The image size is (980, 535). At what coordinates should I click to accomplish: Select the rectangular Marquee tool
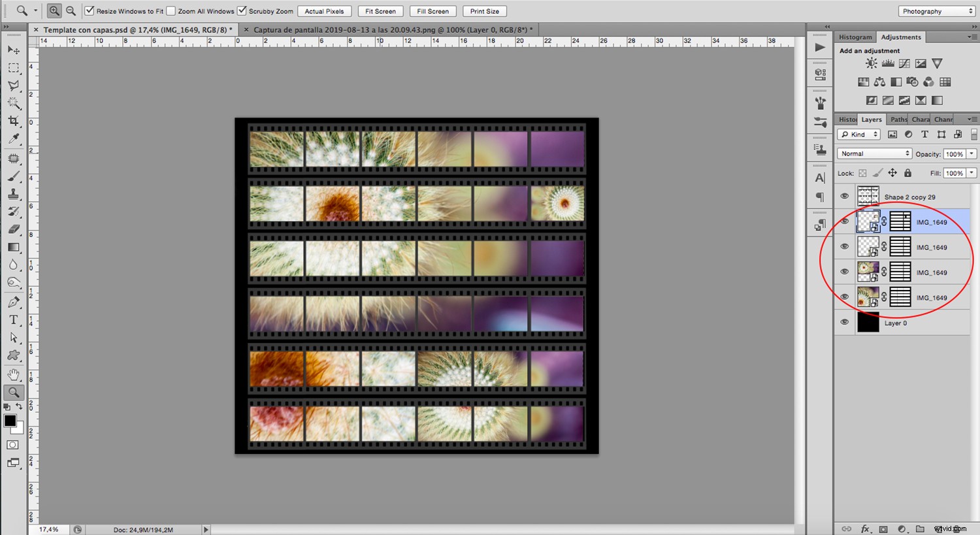14,68
